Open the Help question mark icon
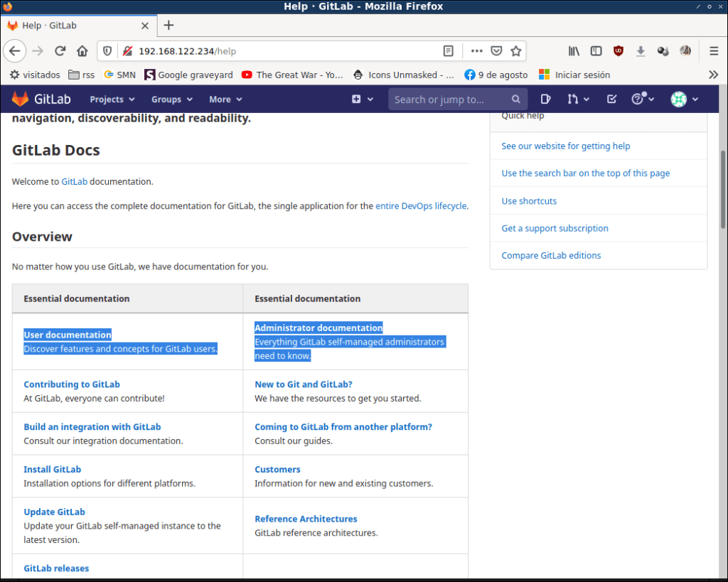 pyautogui.click(x=638, y=99)
